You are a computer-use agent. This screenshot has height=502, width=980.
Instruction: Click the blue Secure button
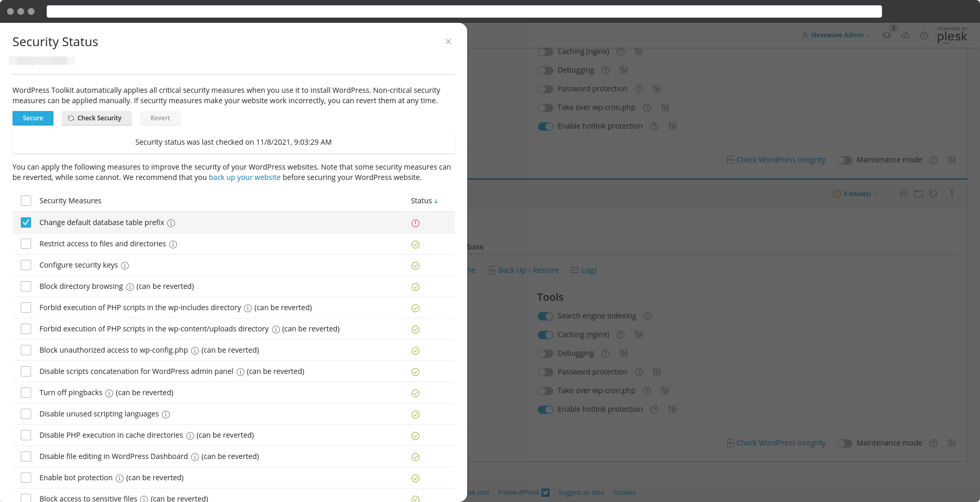click(x=33, y=118)
